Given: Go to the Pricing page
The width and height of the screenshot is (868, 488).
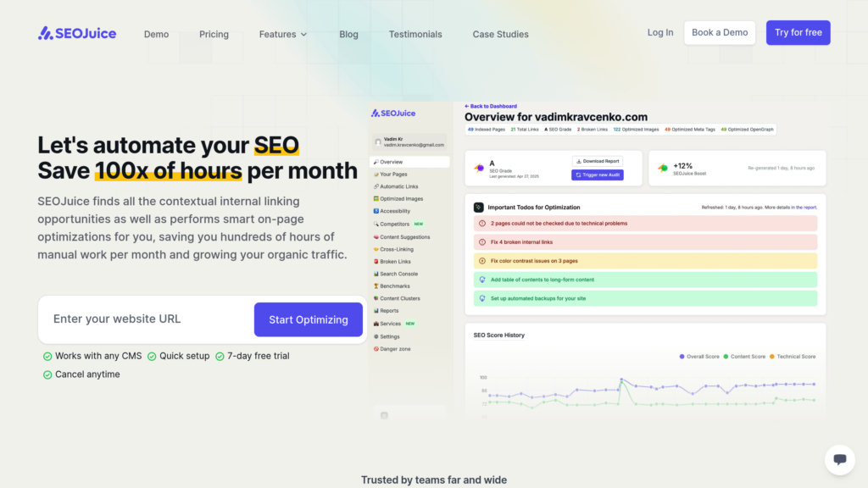Looking at the screenshot, I should click(x=214, y=34).
